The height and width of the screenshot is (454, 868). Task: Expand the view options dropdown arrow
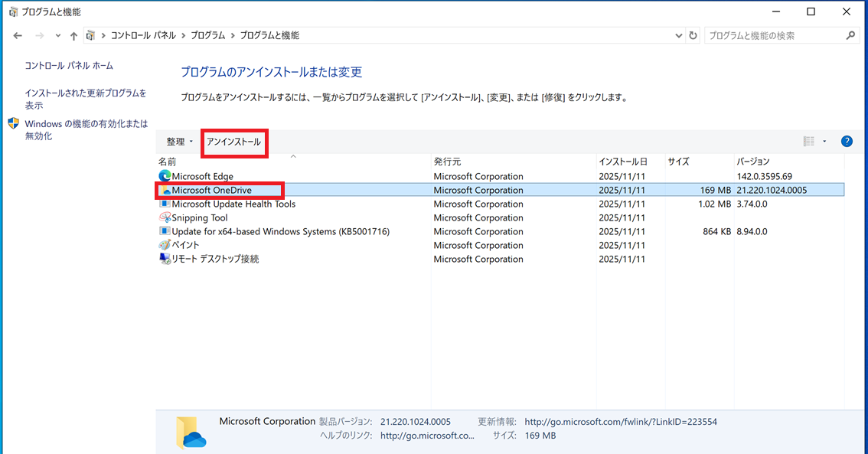[x=824, y=142]
